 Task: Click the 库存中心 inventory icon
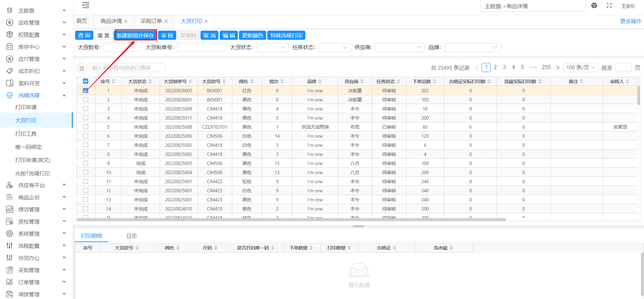pos(10,47)
